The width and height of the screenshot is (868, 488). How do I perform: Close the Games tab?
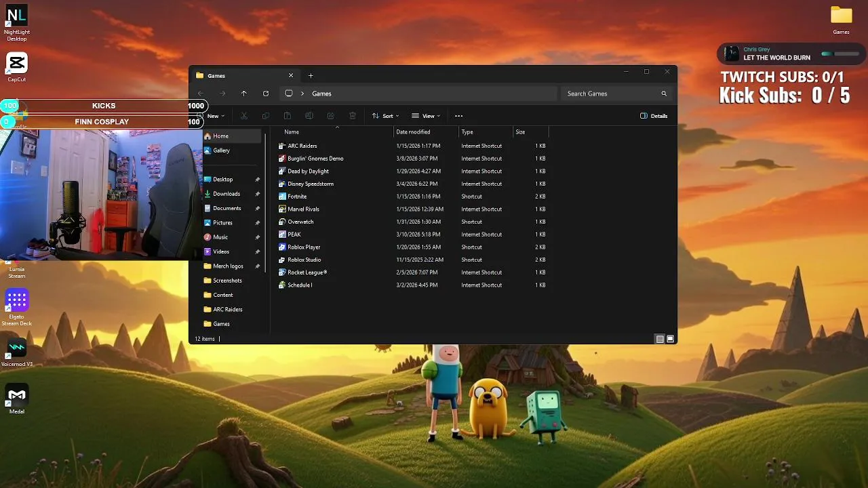click(x=291, y=75)
